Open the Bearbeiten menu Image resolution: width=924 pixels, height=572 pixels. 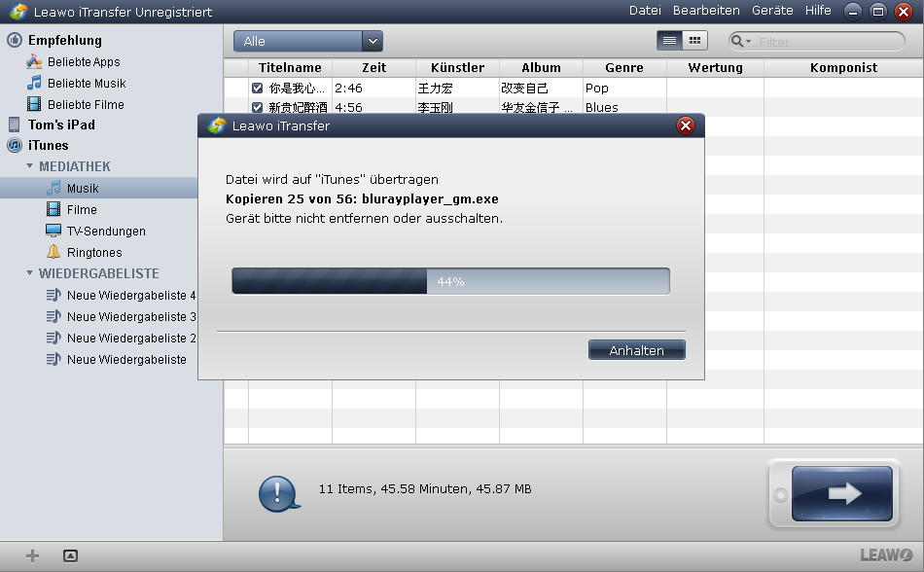pyautogui.click(x=706, y=11)
